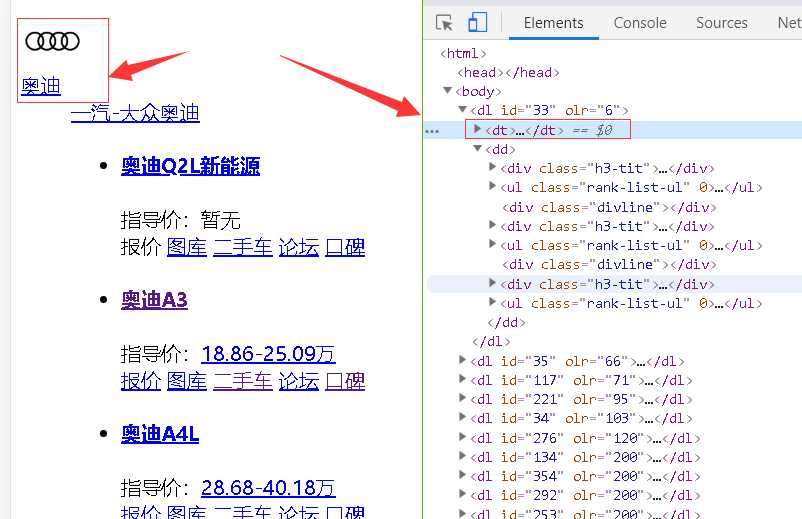Viewport: 802px width, 519px height.
Task: Open 论坛 link under 奥迪A3
Action: 299,381
